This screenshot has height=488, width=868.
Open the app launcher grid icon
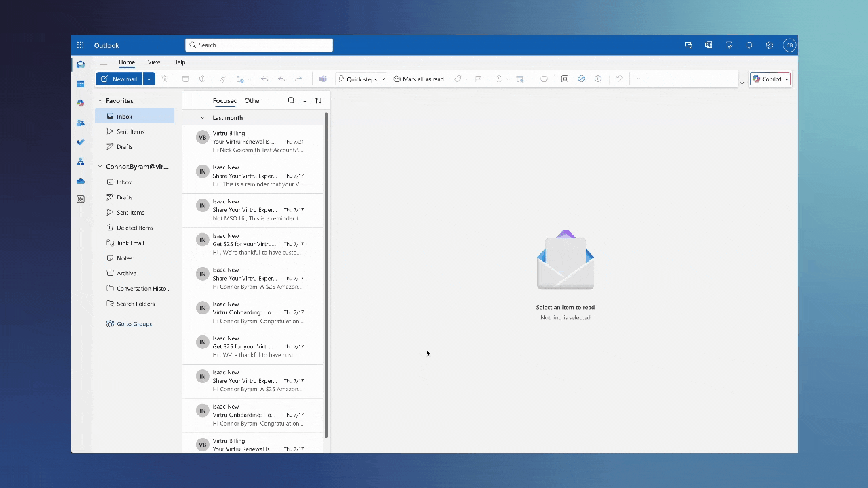coord(80,45)
